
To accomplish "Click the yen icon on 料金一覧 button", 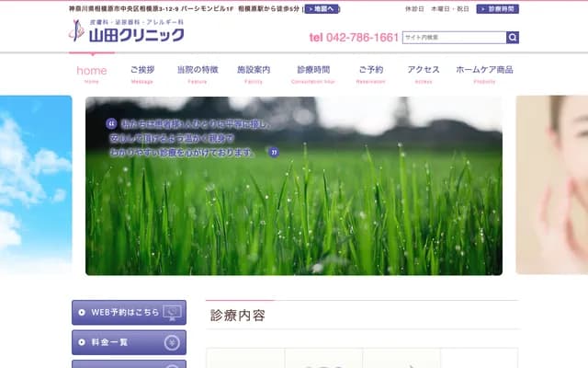I will pyautogui.click(x=172, y=342).
